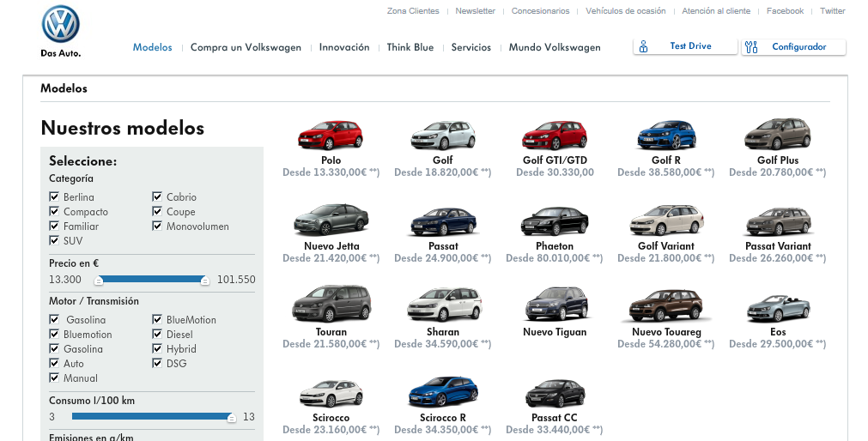
Task: Select the blue Passat car image
Action: (443, 221)
